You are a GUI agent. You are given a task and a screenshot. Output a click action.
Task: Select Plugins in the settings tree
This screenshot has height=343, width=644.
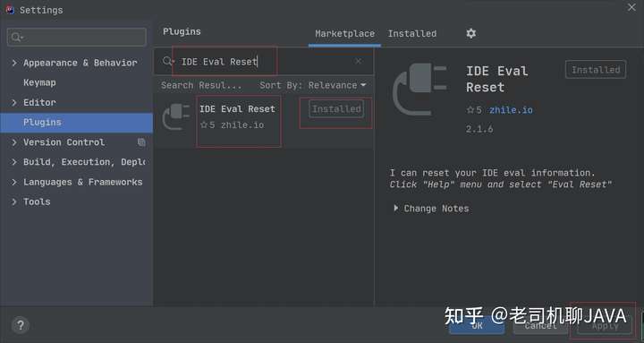point(76,123)
